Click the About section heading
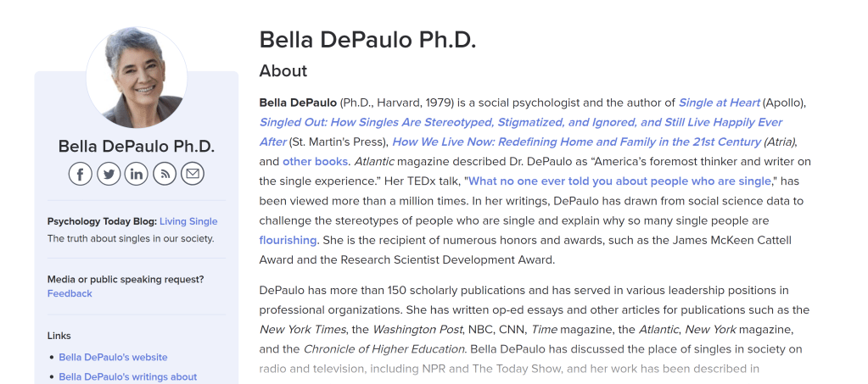Image resolution: width=868 pixels, height=384 pixels. [x=283, y=70]
